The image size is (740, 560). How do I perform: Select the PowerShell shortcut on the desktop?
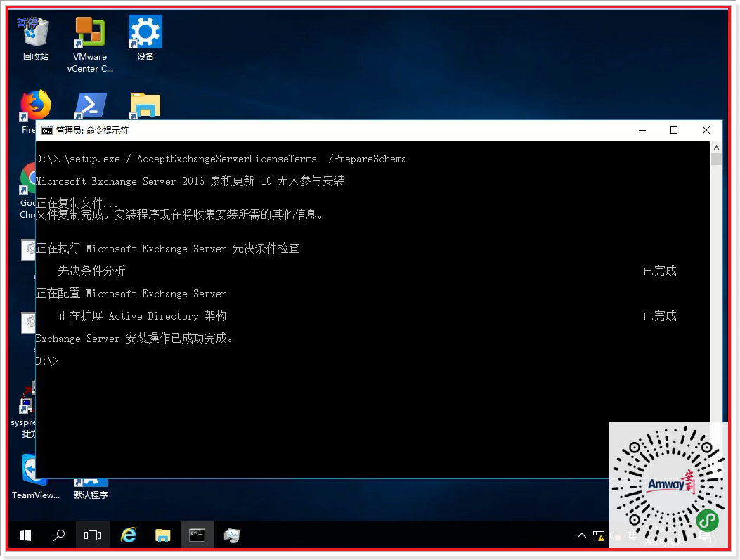pyautogui.click(x=90, y=105)
